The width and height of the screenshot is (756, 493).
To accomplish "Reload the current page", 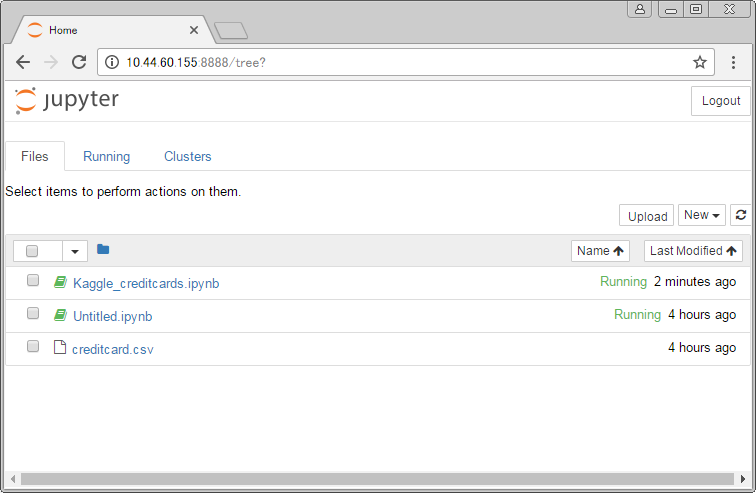I will pos(79,62).
